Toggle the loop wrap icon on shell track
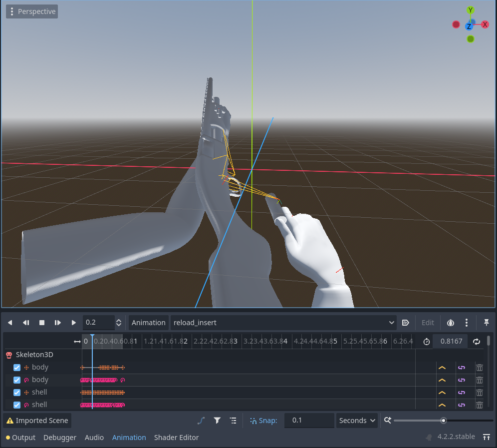This screenshot has height=448, width=497. [462, 392]
